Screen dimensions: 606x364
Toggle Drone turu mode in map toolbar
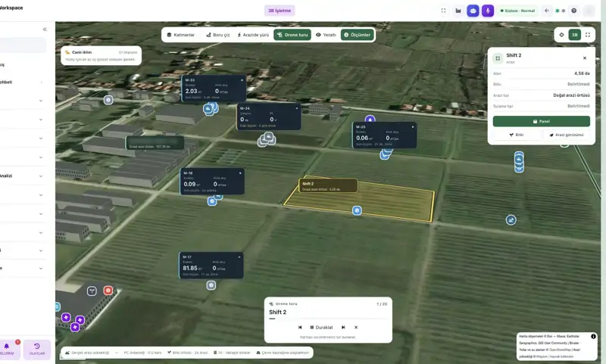[292, 35]
